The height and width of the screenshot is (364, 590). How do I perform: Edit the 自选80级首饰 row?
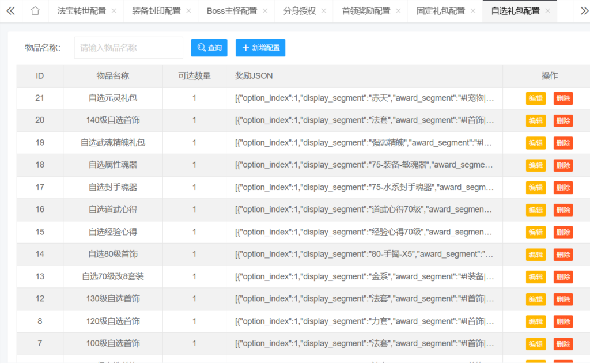(536, 255)
